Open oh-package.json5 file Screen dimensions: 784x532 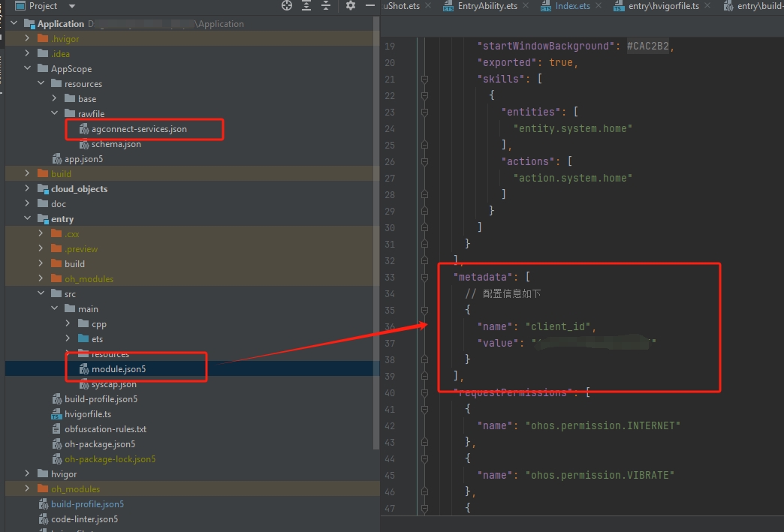(x=100, y=443)
